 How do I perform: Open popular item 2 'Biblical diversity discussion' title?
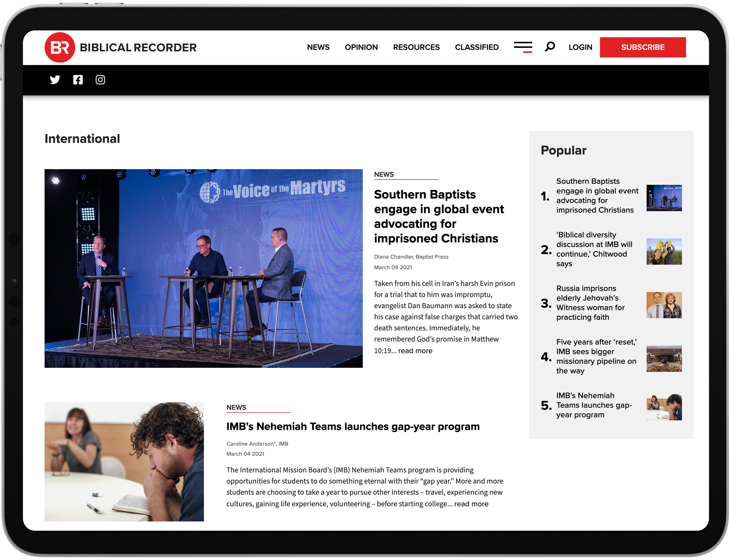click(594, 249)
